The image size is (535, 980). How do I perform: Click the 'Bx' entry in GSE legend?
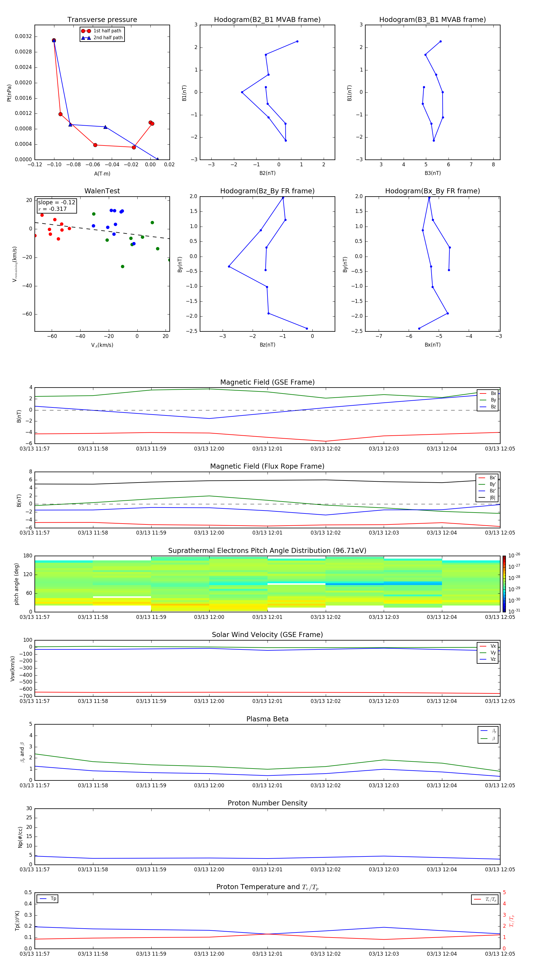point(488,393)
